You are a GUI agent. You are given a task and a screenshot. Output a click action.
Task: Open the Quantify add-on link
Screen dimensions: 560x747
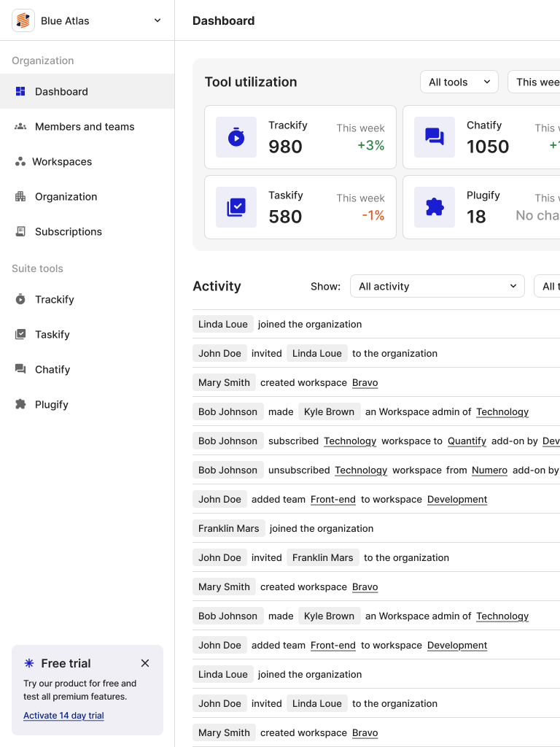(467, 441)
